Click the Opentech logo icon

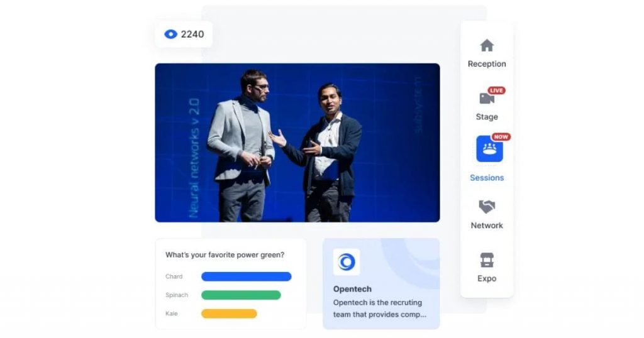[346, 262]
